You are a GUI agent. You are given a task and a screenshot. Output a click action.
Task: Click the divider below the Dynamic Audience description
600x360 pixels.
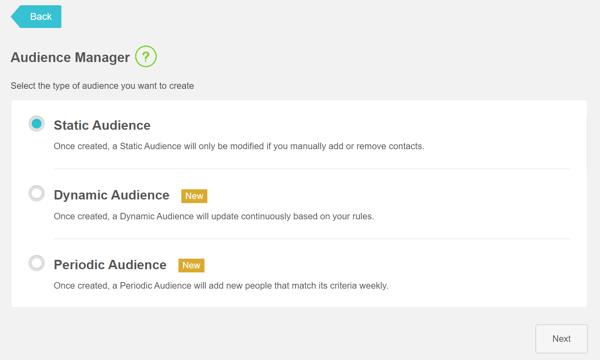[x=312, y=238]
